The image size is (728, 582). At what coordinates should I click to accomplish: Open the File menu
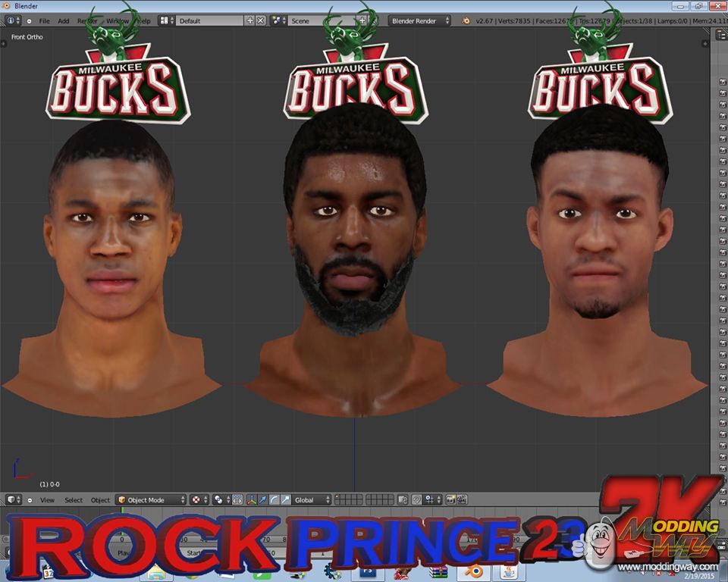click(44, 20)
